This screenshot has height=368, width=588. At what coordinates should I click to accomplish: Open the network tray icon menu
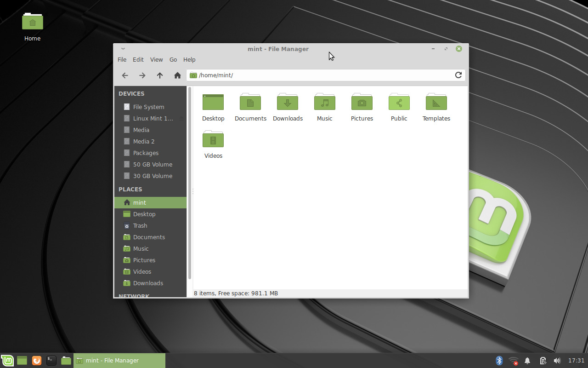(513, 361)
